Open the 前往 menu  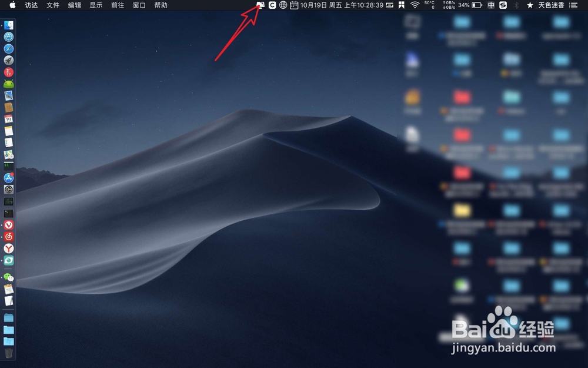coord(118,5)
